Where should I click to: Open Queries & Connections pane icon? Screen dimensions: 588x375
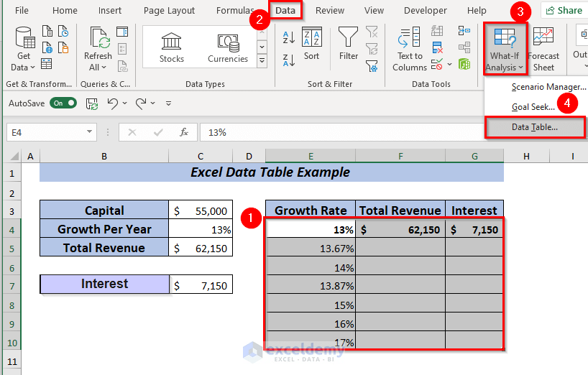point(122,32)
